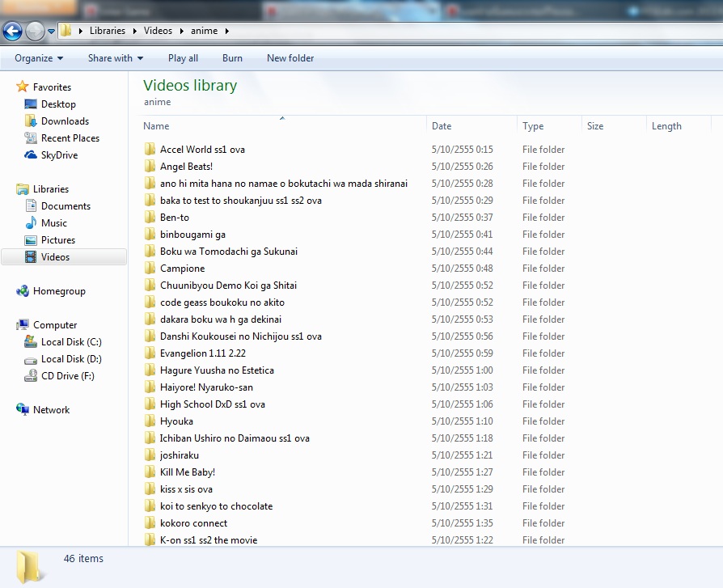Viewport: 723px width, 588px height.
Task: Click the Network icon in sidebar
Action: (23, 409)
